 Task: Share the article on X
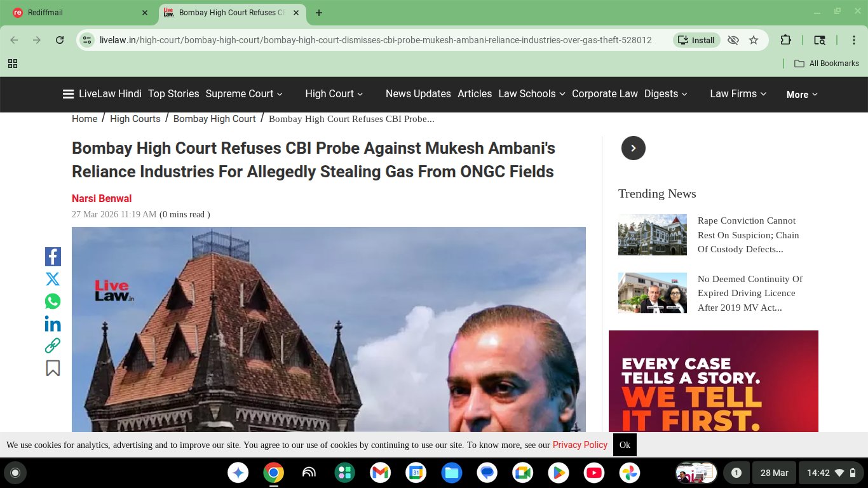coord(53,279)
